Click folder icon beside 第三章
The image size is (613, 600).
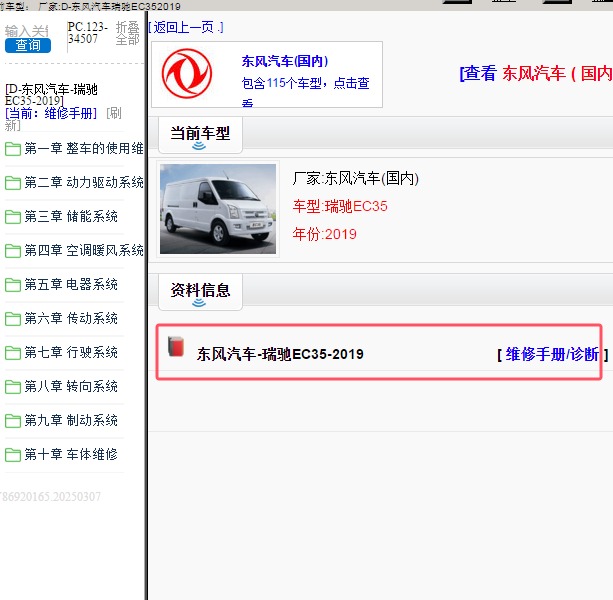[x=13, y=217]
